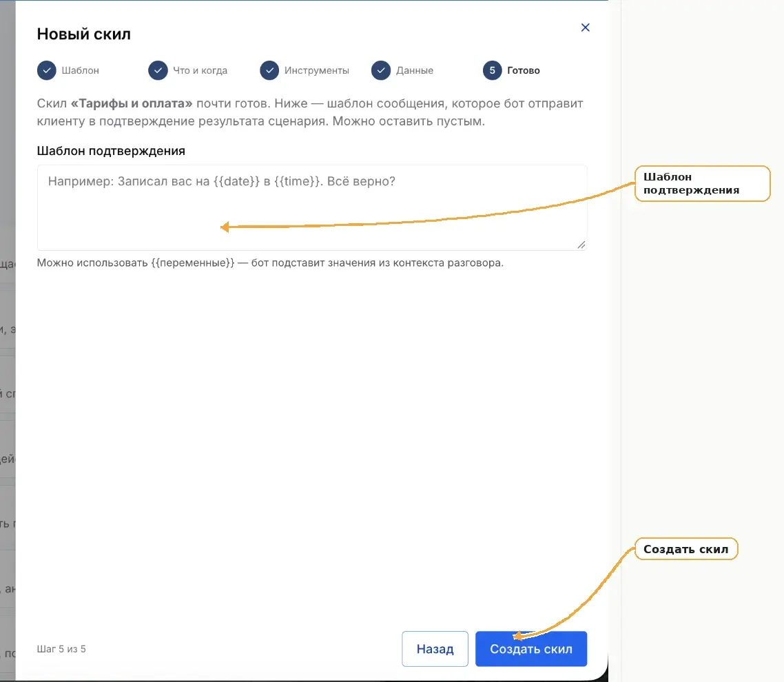784x682 pixels.
Task: Click the Шаблон step checkmark icon
Action: (x=46, y=70)
